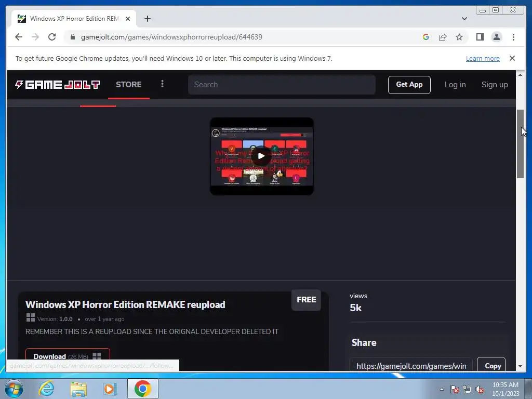The image size is (532, 399).
Task: Bookmark this page with the star
Action: click(459, 37)
